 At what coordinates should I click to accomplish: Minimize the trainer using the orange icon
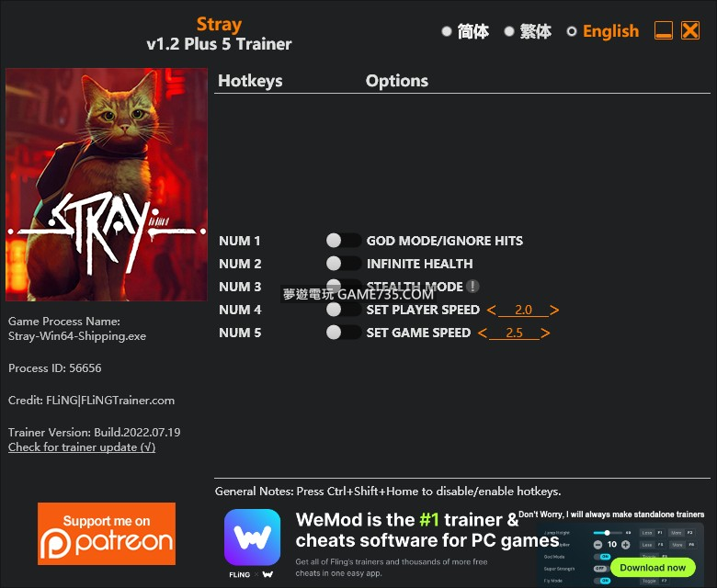(664, 30)
